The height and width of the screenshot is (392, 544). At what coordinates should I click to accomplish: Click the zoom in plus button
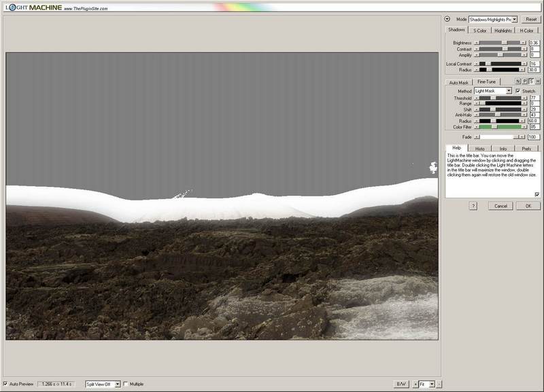pos(415,384)
